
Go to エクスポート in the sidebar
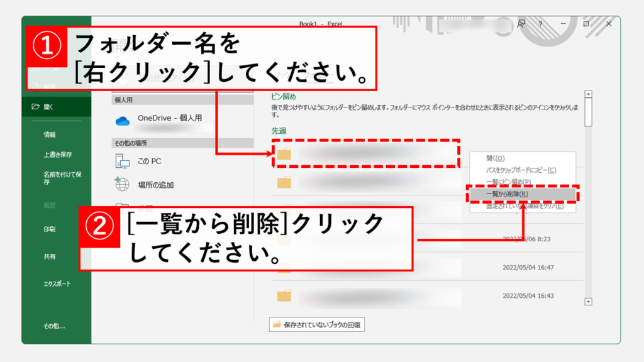[57, 283]
